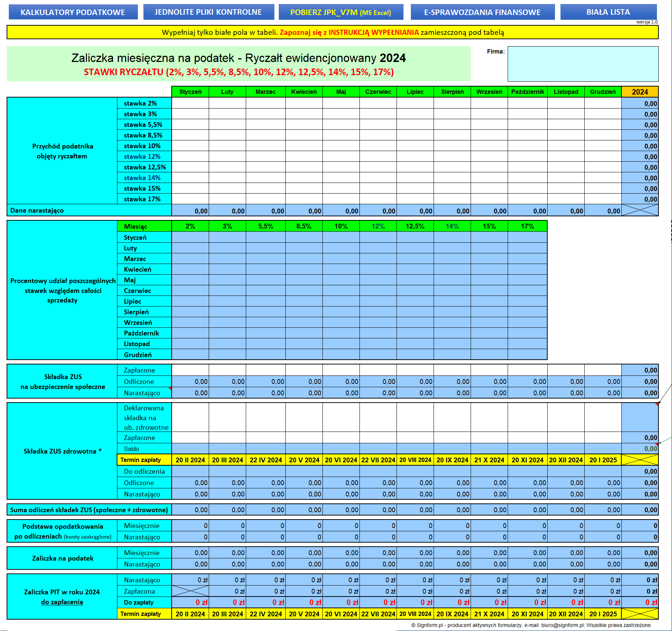The image size is (672, 631).
Task: Select stawka 2% cell for Styczeń
Action: [190, 103]
